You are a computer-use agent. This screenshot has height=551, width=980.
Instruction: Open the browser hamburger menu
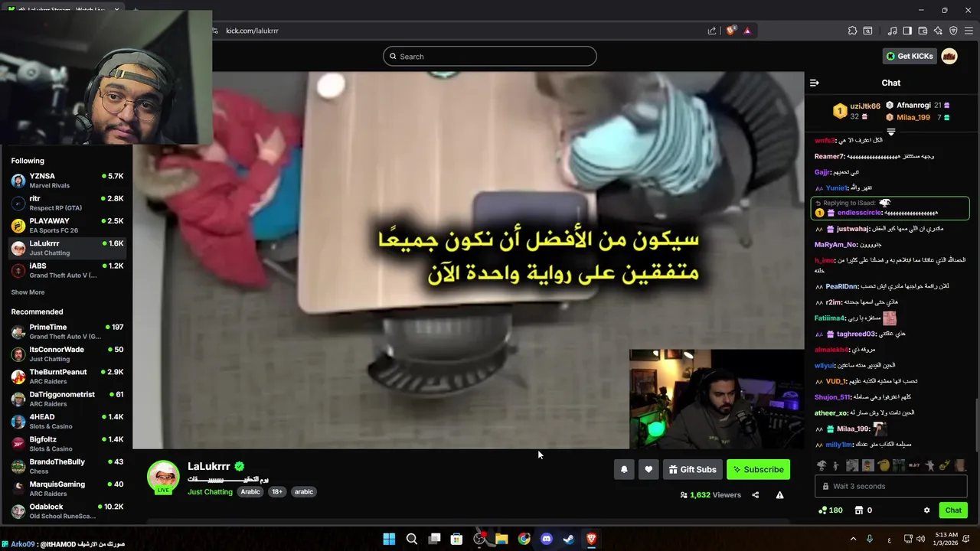969,31
